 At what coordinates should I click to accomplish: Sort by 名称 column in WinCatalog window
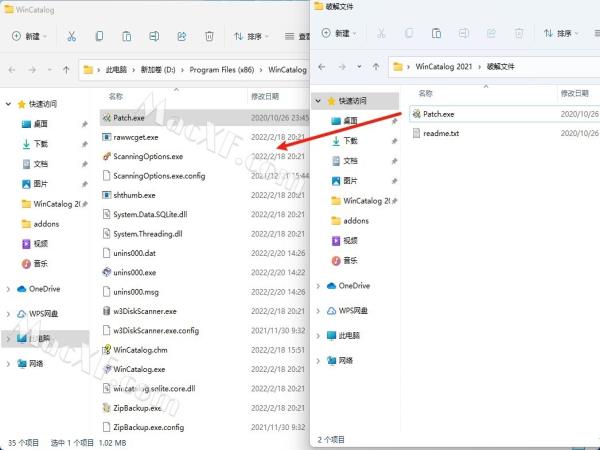116,96
